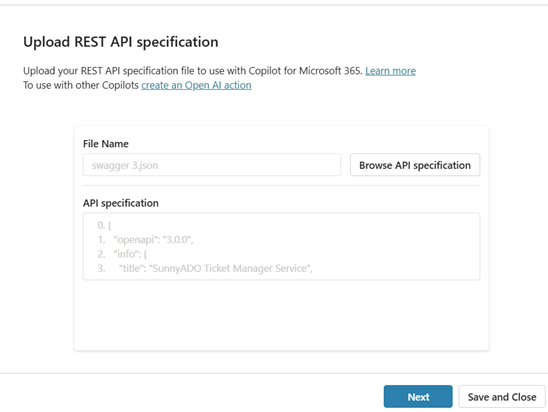The image size is (548, 412).
Task: Click the swagger 3.json file name text
Action: (x=125, y=165)
